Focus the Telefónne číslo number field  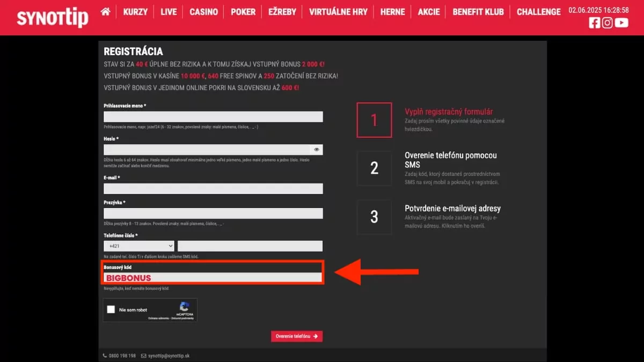tap(250, 246)
